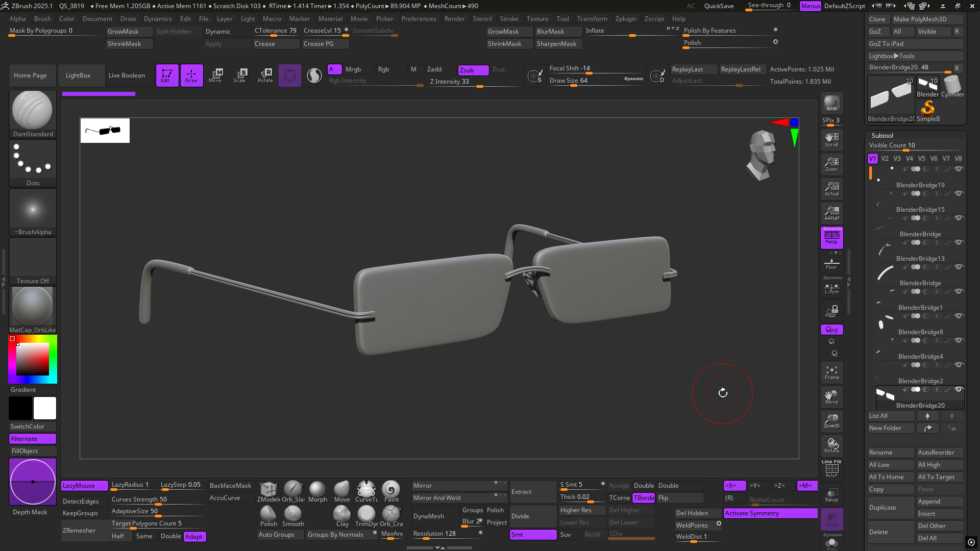Open the Zplugin menu
The image size is (980, 551).
625,19
